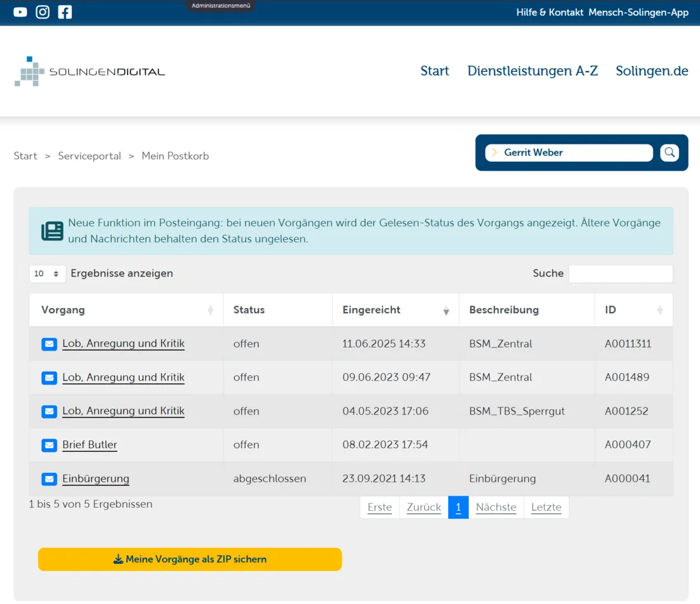Open Mensch-Solingen-App link
The image size is (700, 604).
point(638,13)
